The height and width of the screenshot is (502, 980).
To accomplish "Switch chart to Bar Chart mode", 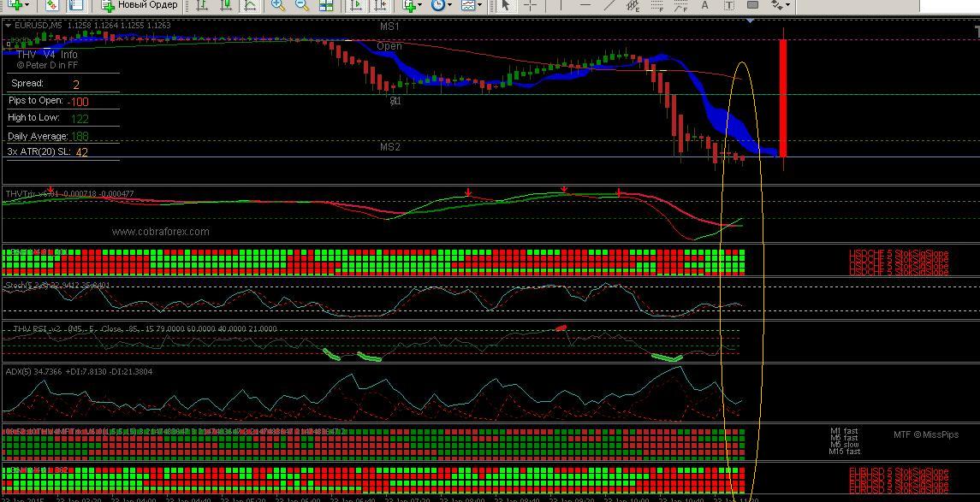I will tap(202, 5).
